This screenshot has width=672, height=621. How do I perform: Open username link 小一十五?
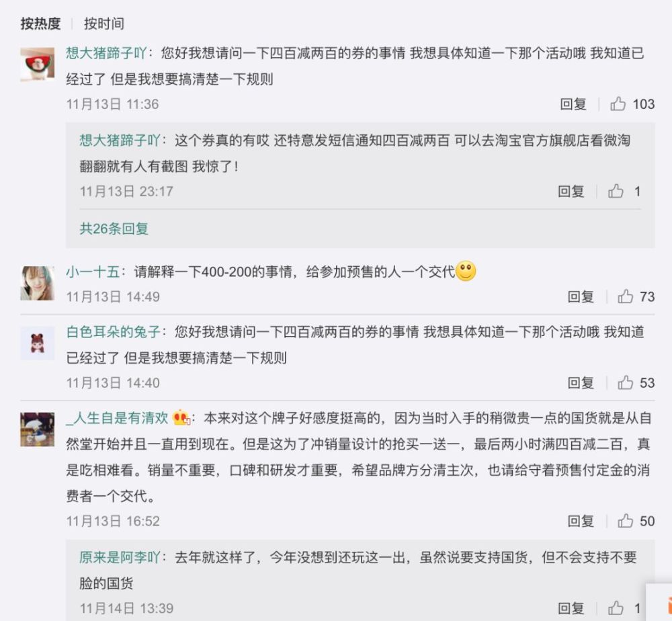93,272
